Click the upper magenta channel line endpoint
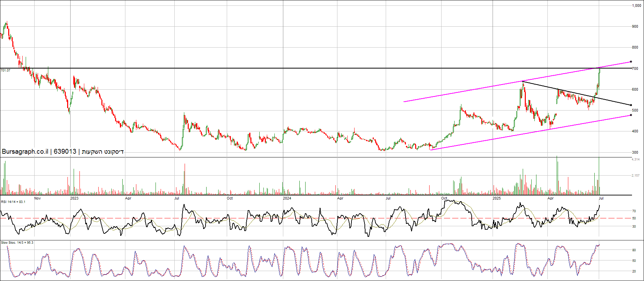This screenshot has height=281, width=644. point(631,62)
